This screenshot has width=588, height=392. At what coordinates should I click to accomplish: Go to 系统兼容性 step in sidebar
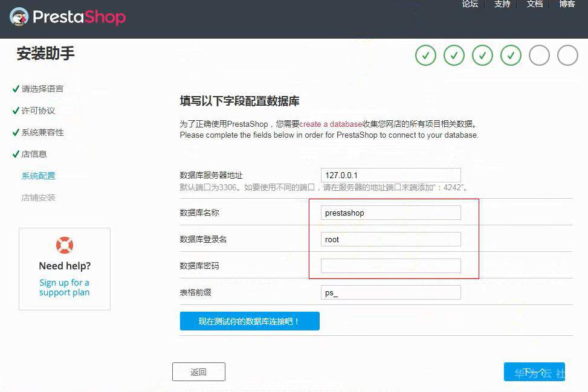point(42,132)
